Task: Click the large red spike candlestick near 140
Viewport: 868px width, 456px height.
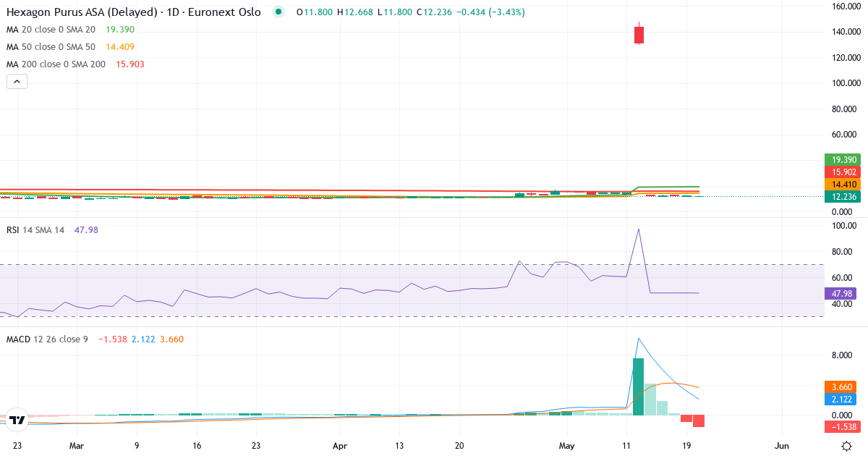Action: pos(639,35)
